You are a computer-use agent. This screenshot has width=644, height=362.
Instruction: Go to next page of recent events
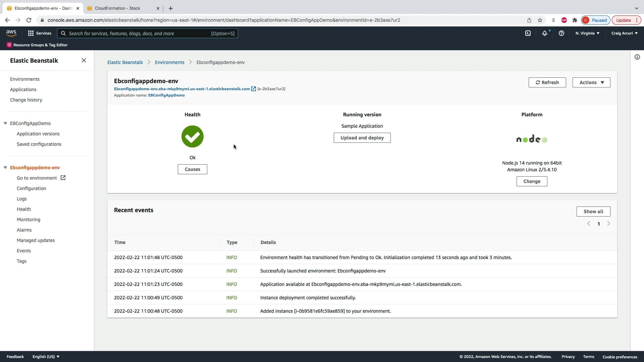[x=608, y=224]
